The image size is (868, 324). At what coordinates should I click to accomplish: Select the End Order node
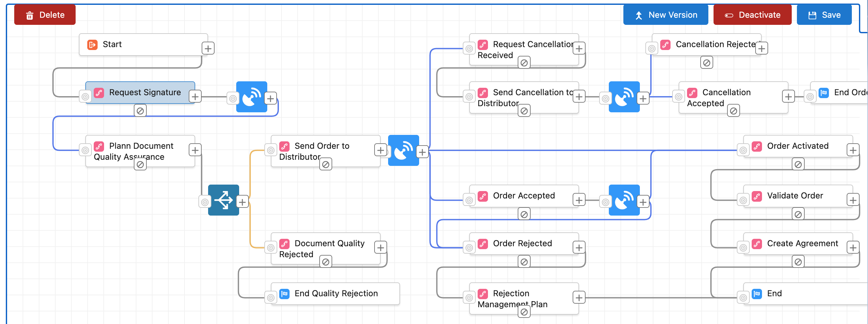pyautogui.click(x=839, y=93)
